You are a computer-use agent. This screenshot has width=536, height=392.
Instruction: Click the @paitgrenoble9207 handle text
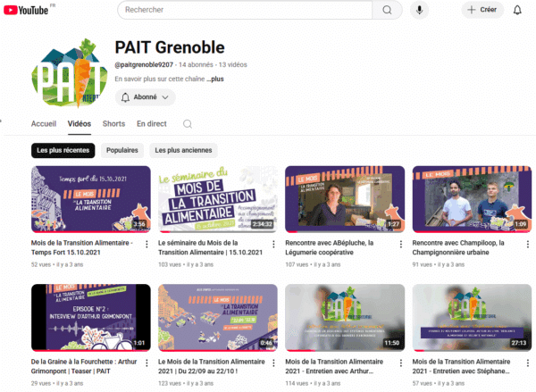point(144,65)
